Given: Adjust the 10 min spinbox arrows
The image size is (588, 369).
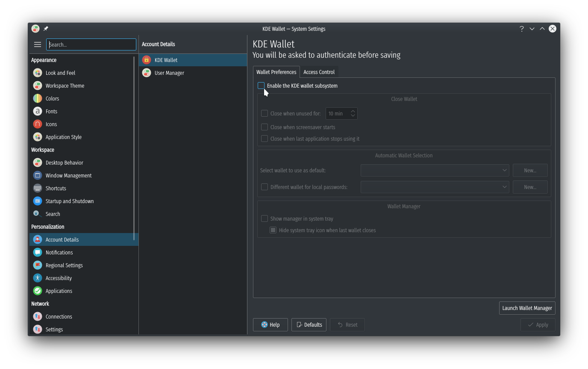Looking at the screenshot, I should pos(353,113).
